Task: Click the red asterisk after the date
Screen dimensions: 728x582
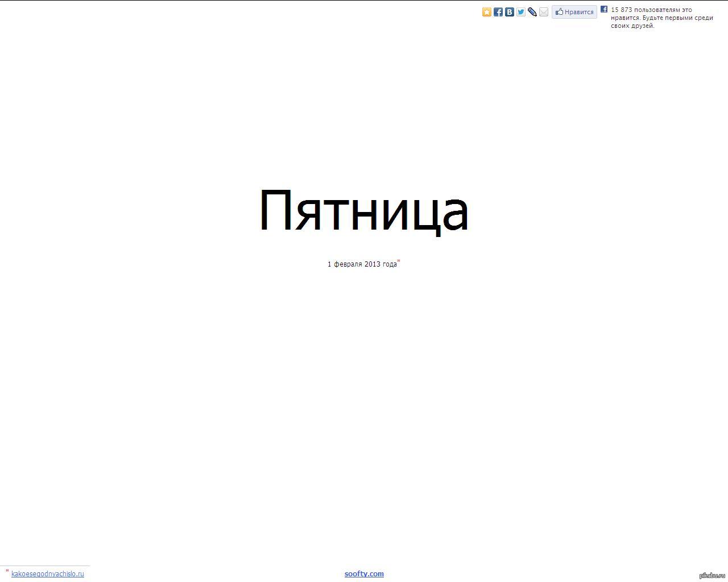Action: tap(399, 261)
